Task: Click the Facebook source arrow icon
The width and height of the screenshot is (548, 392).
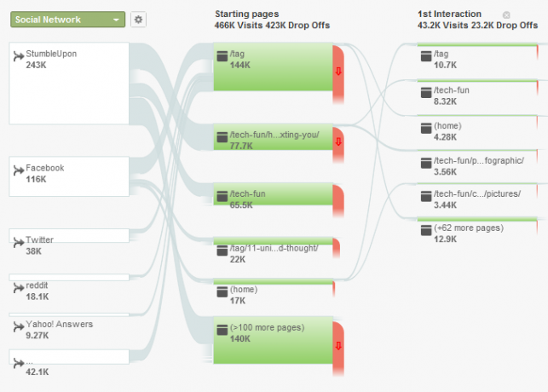Action: tap(19, 170)
